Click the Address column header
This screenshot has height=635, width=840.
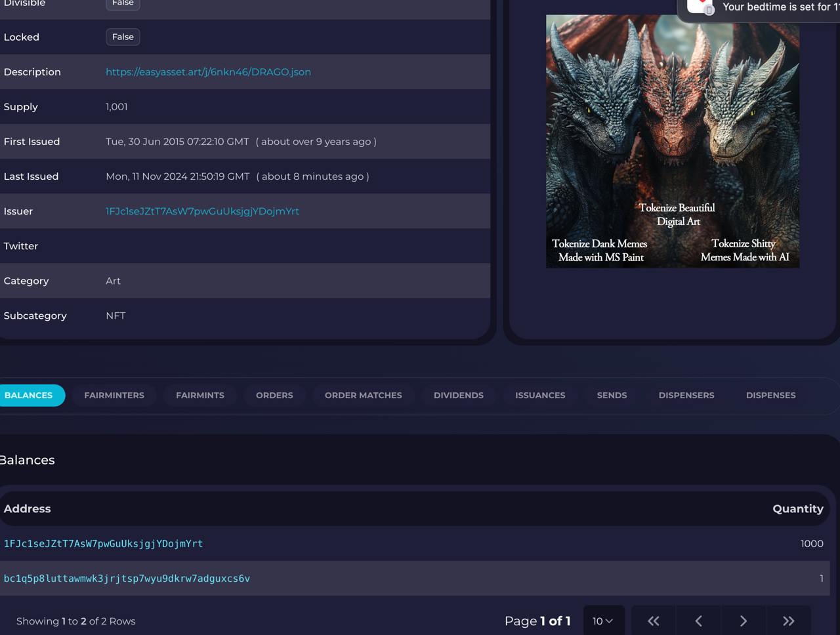pyautogui.click(x=27, y=508)
